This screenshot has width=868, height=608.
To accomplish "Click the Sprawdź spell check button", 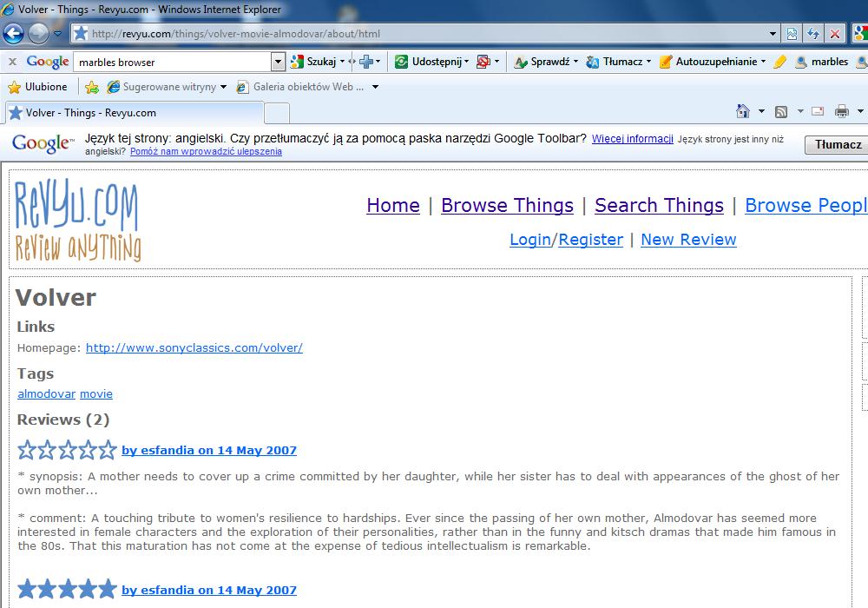I will 542,62.
